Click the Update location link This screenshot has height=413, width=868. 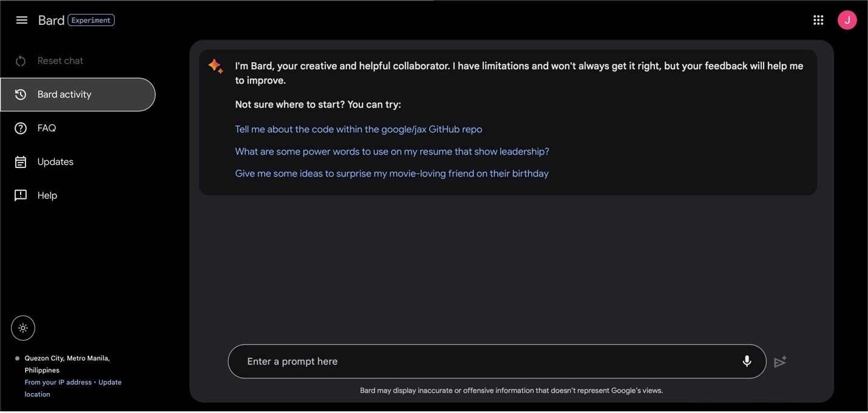pos(73,388)
